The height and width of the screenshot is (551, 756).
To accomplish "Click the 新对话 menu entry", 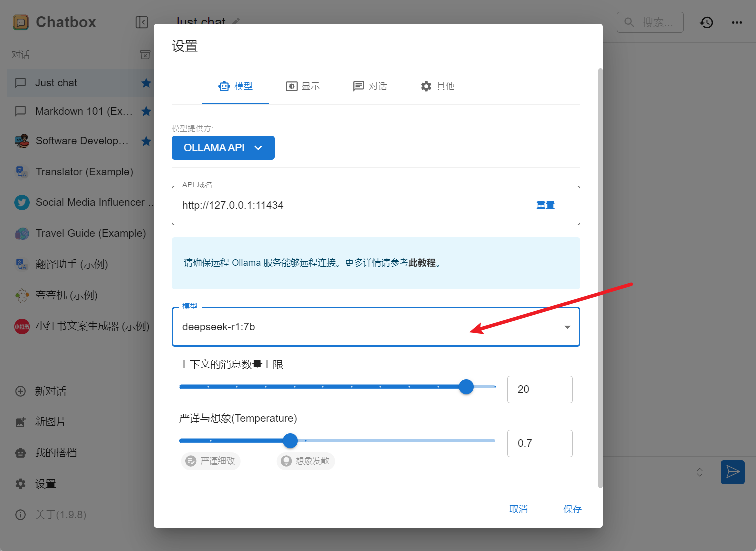I will (80, 391).
